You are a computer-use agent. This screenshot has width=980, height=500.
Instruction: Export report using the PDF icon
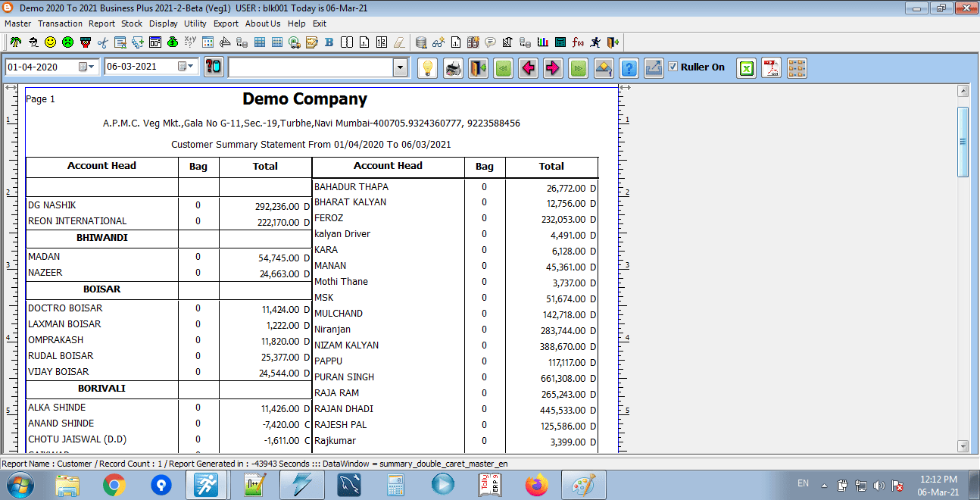click(771, 68)
